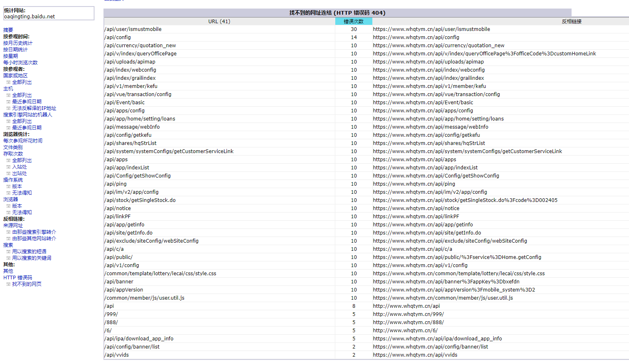
Task: Click the small icon next to 入站处
Action: (x=8, y=167)
